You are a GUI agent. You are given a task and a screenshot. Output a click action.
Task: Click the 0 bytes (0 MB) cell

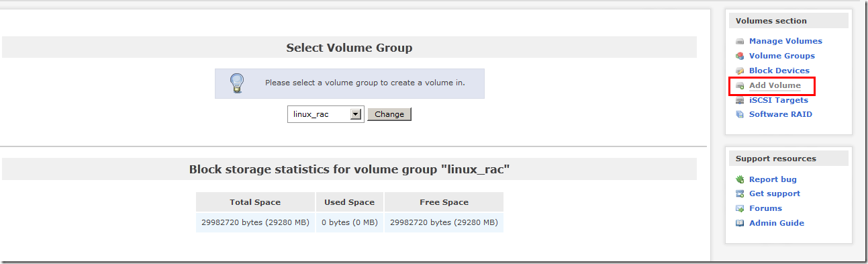[349, 222]
